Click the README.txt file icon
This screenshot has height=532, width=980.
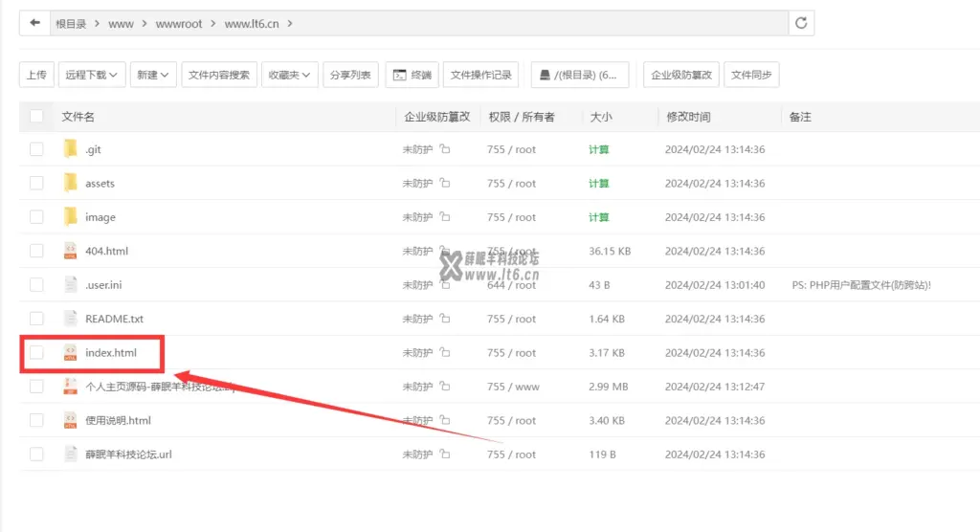(70, 319)
